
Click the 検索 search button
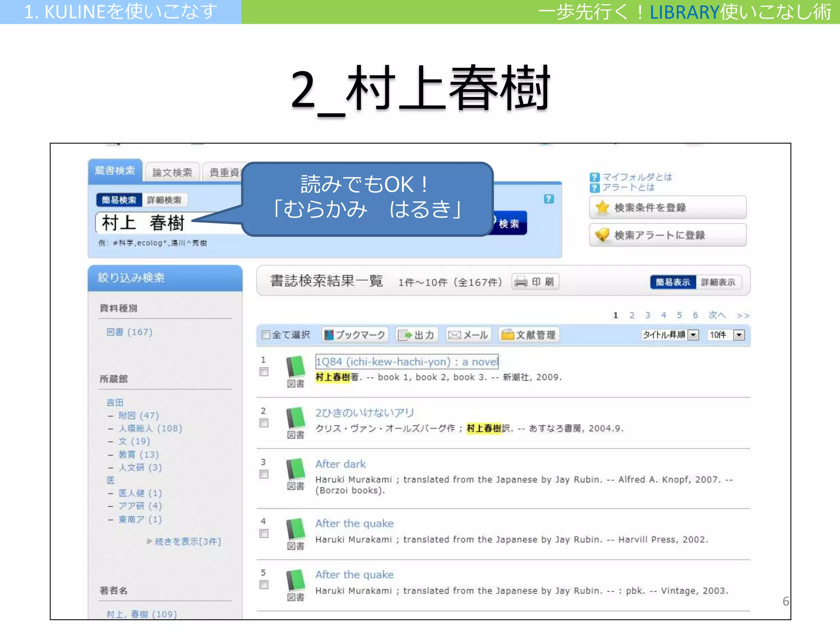509,224
